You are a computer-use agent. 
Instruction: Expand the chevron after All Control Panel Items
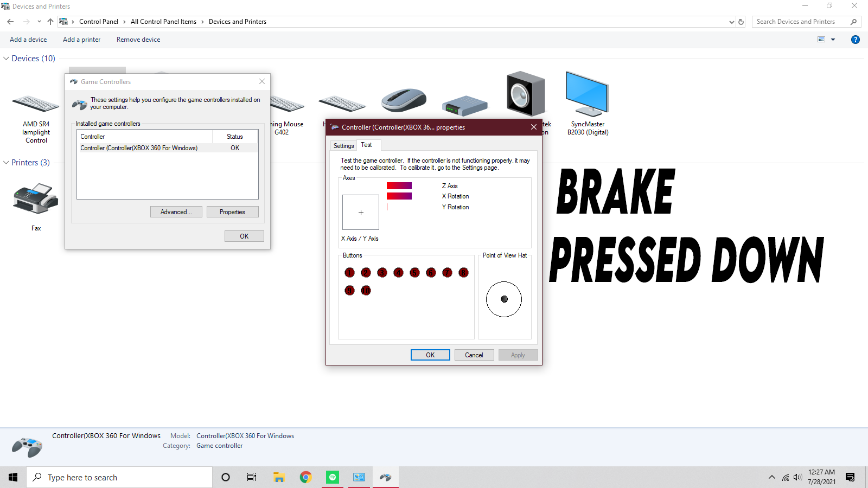[x=202, y=22]
